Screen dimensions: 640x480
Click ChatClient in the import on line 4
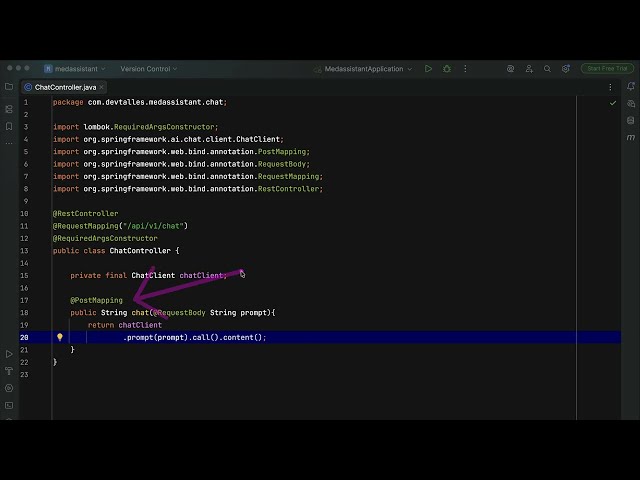point(258,139)
